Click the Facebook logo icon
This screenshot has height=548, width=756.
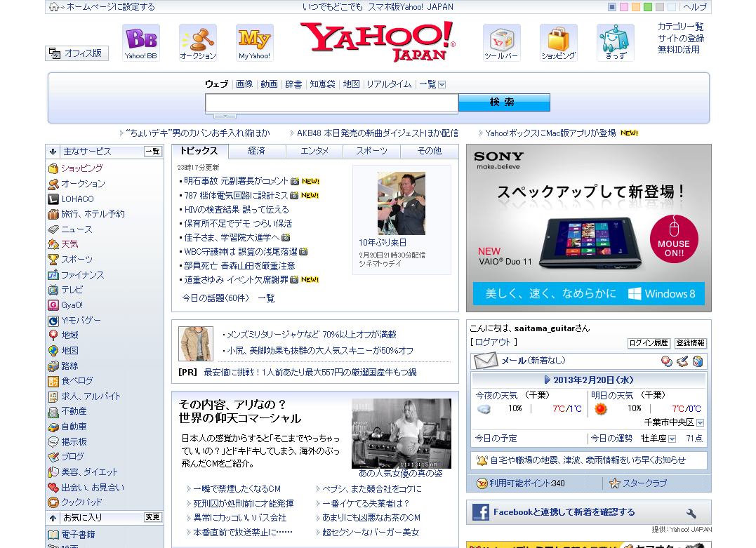[x=480, y=512]
